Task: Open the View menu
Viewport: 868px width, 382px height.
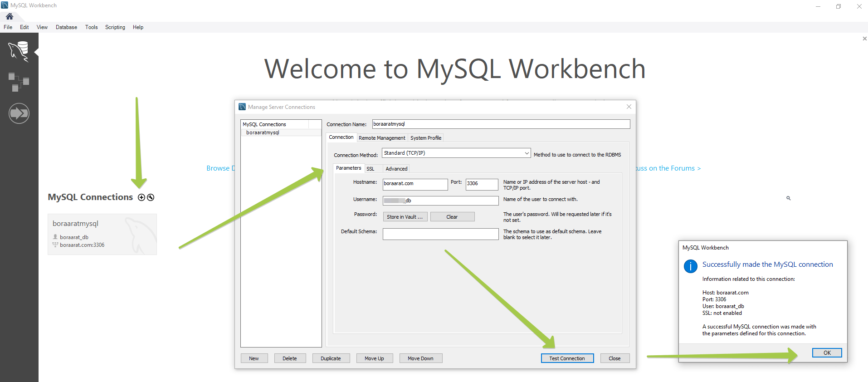Action: 42,27
